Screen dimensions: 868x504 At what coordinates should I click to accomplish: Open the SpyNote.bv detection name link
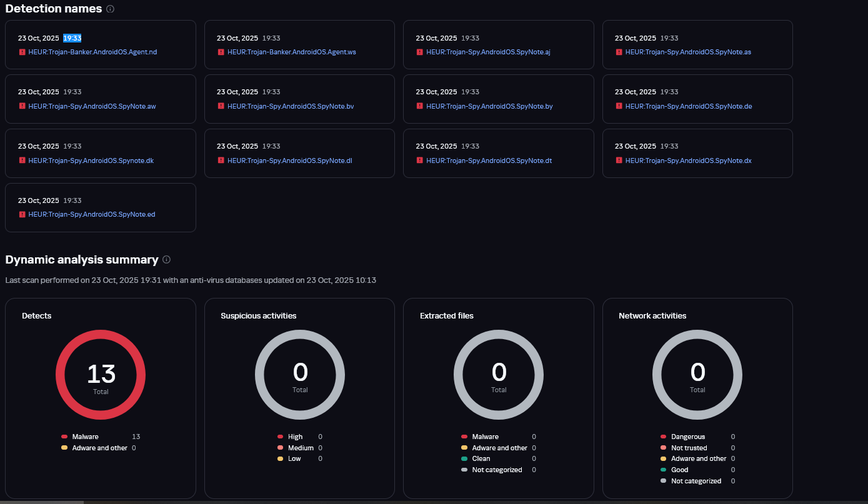(291, 107)
